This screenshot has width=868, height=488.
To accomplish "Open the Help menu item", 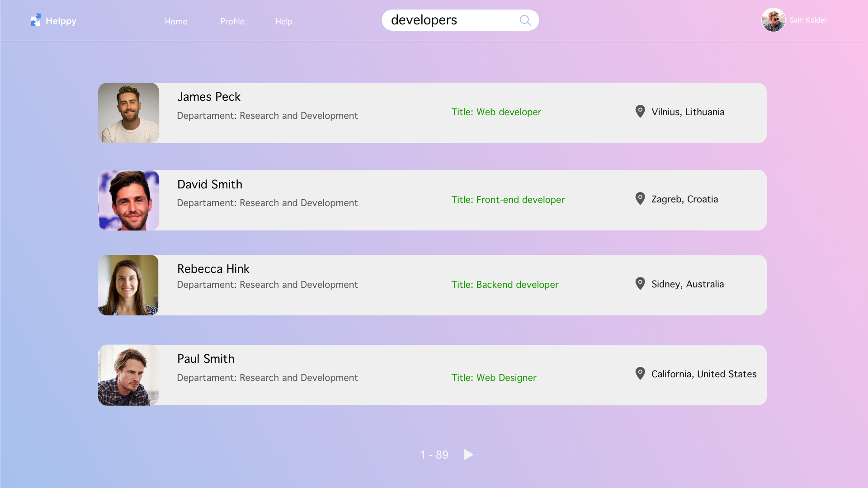I will [283, 21].
